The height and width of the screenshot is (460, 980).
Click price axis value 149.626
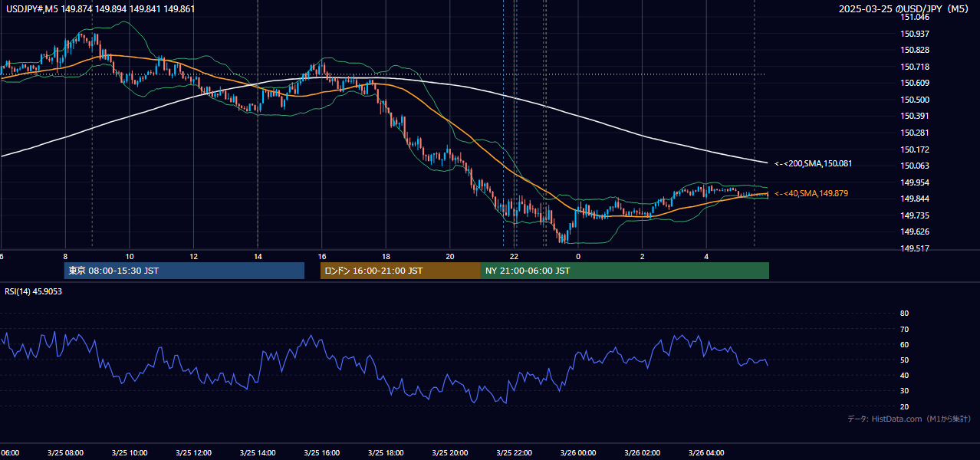(x=915, y=232)
